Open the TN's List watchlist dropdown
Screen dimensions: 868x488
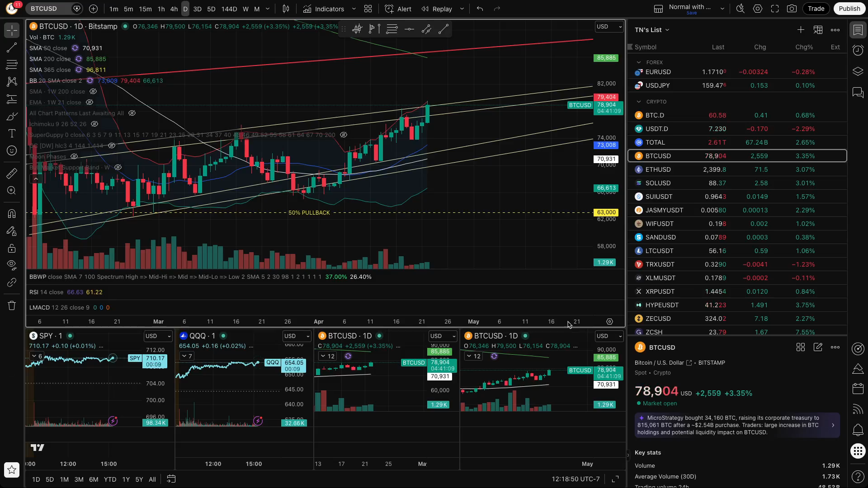click(x=652, y=30)
